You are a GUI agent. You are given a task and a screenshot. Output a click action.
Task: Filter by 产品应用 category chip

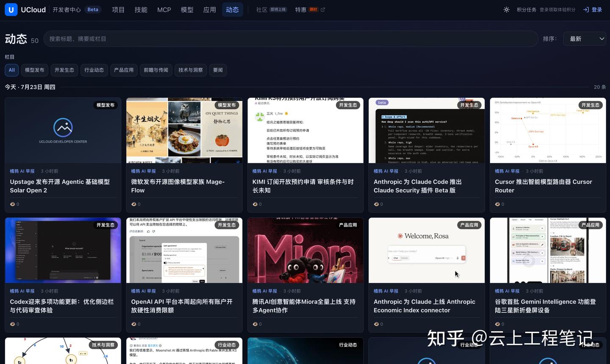[124, 70]
